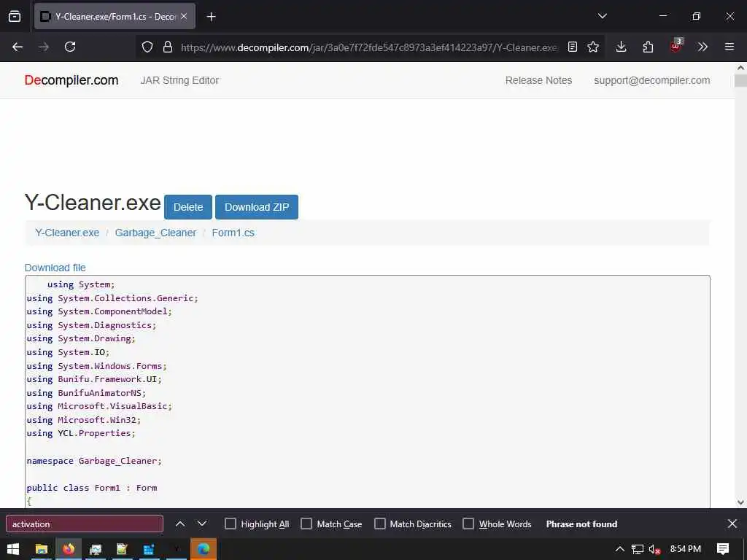Toggle reader view icon
The height and width of the screenshot is (560, 747).
[x=573, y=47]
